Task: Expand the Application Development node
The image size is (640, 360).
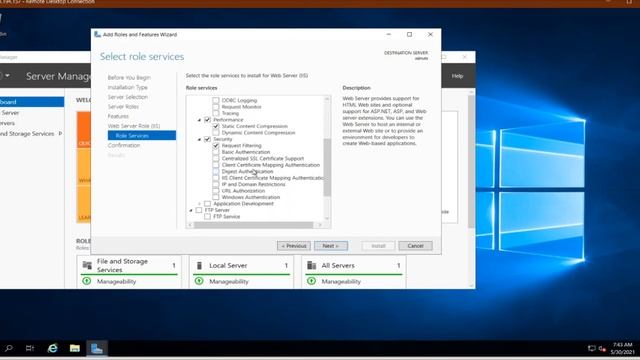Action: click(200, 204)
